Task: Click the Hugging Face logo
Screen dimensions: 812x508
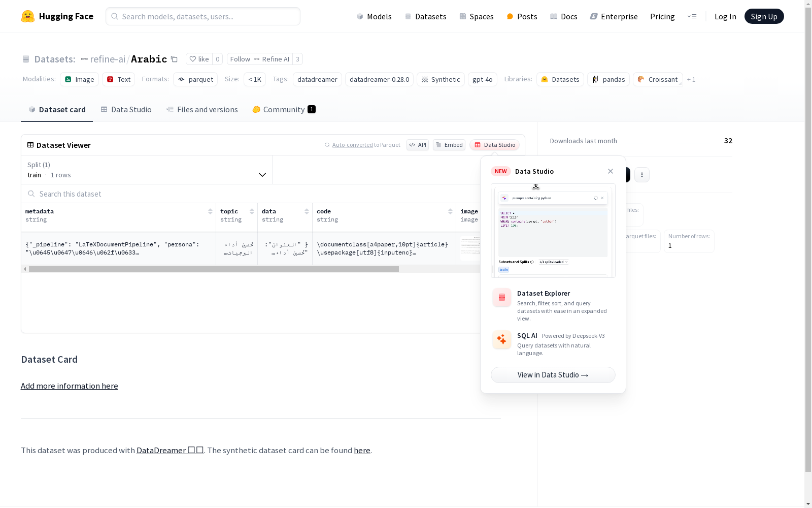Action: click(x=57, y=16)
